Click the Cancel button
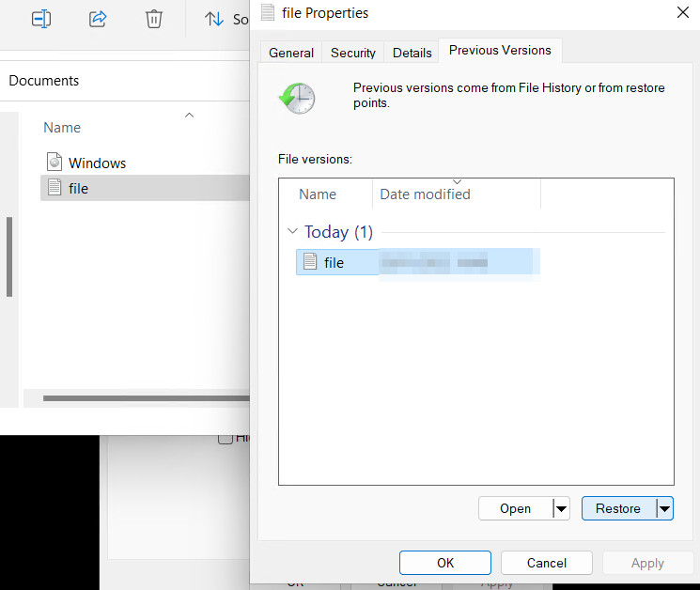Screen dimensions: 700x590 click(x=546, y=563)
